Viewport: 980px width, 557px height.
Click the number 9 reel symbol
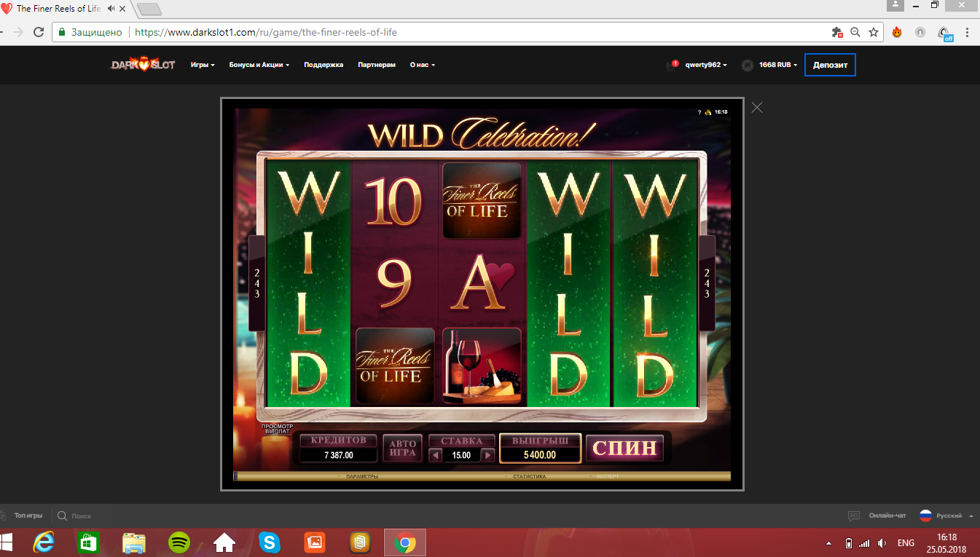point(394,283)
